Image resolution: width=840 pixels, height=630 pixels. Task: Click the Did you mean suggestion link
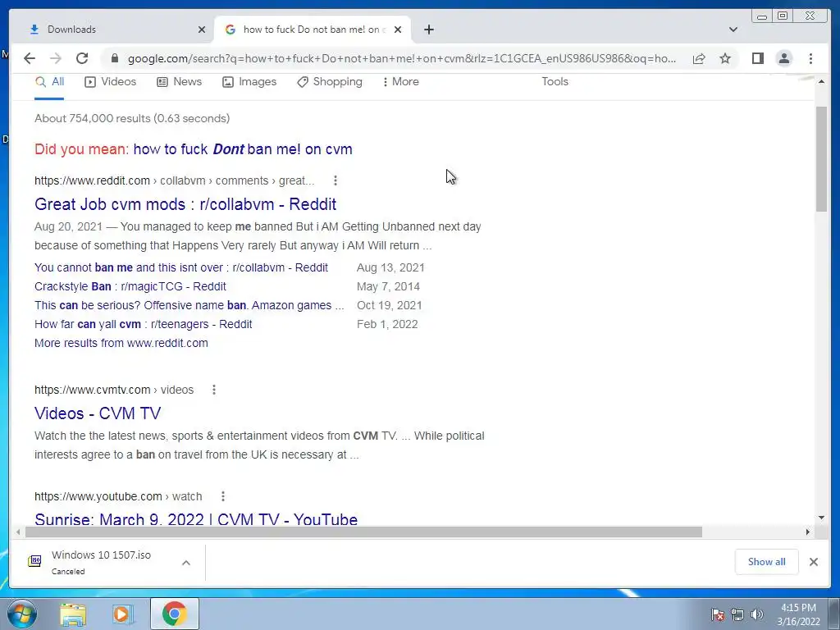click(243, 149)
